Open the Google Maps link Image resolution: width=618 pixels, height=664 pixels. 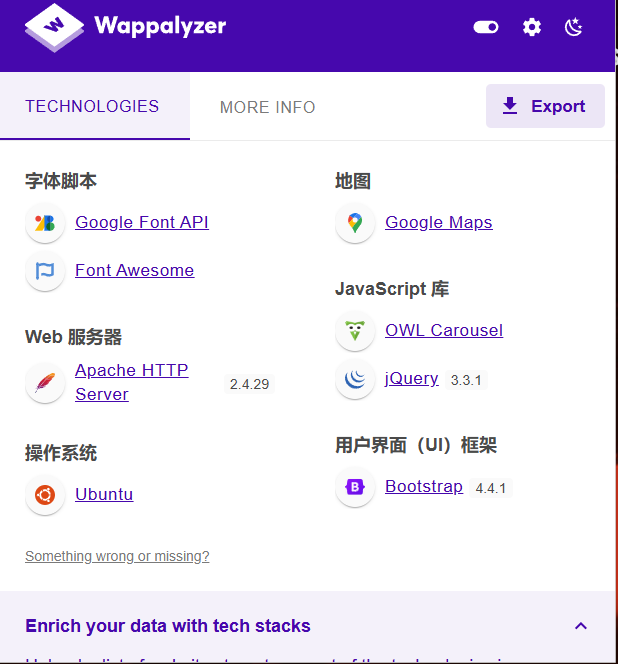pyautogui.click(x=439, y=222)
